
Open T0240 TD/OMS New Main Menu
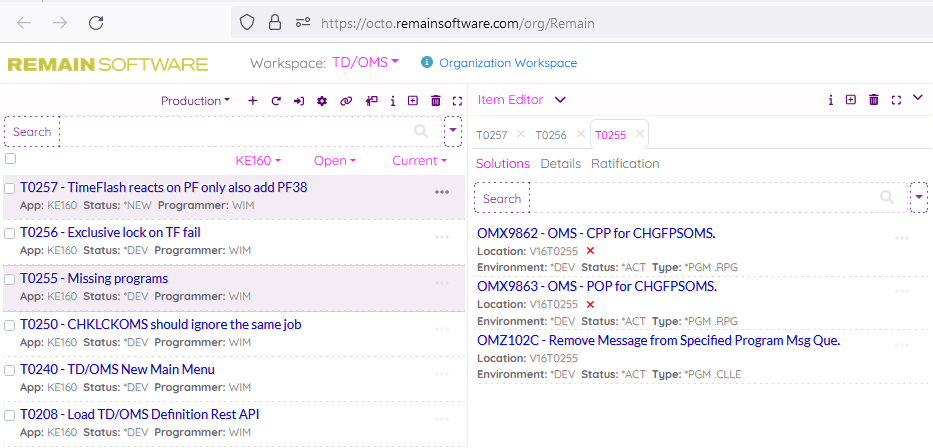[x=117, y=369]
